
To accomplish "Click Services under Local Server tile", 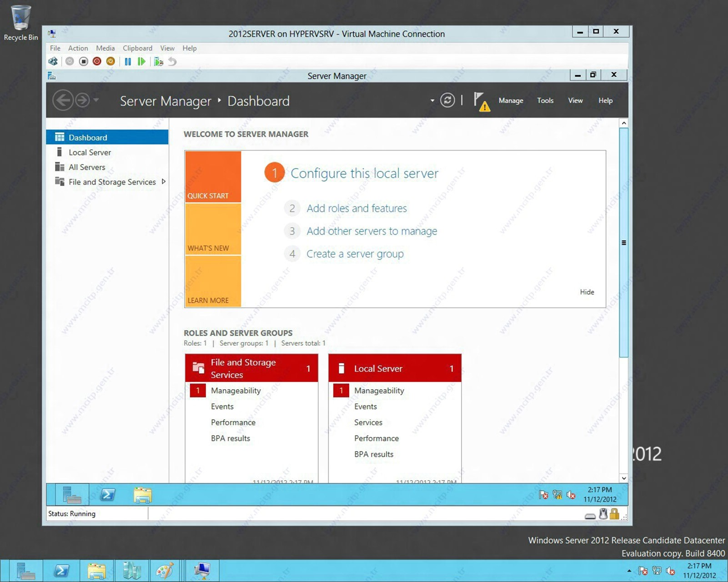I will (368, 422).
